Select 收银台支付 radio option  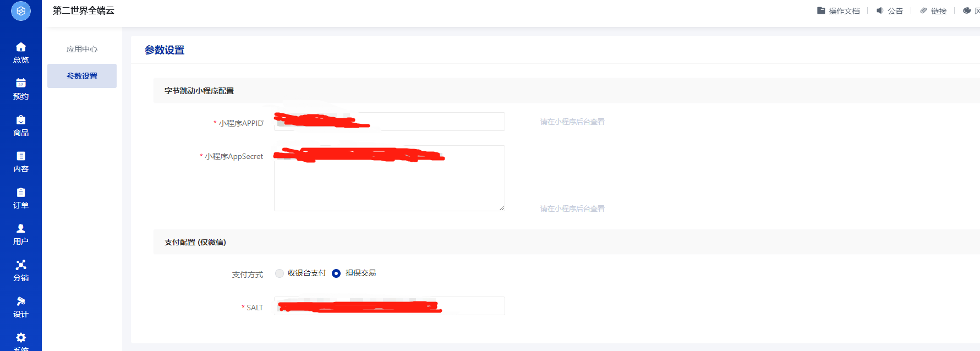pyautogui.click(x=280, y=273)
